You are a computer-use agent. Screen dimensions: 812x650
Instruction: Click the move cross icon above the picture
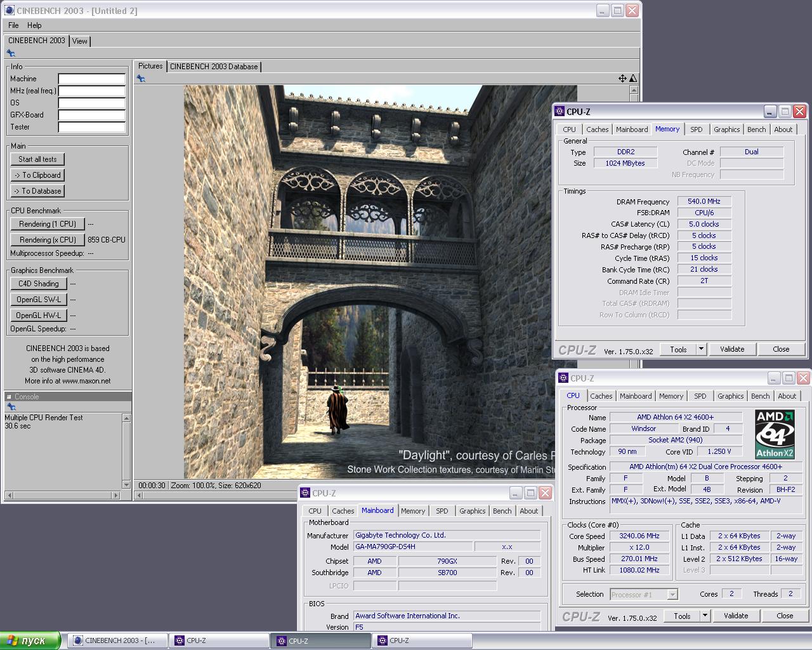(622, 79)
